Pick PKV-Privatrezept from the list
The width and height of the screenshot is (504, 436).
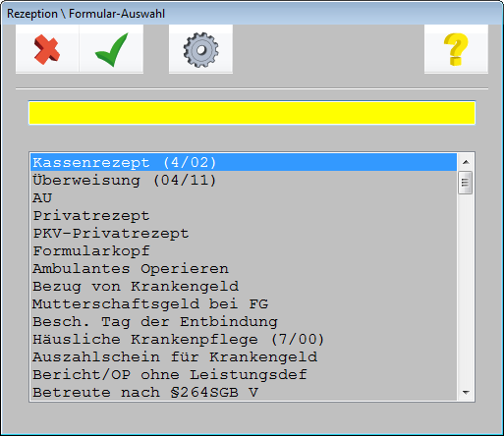pos(244,234)
